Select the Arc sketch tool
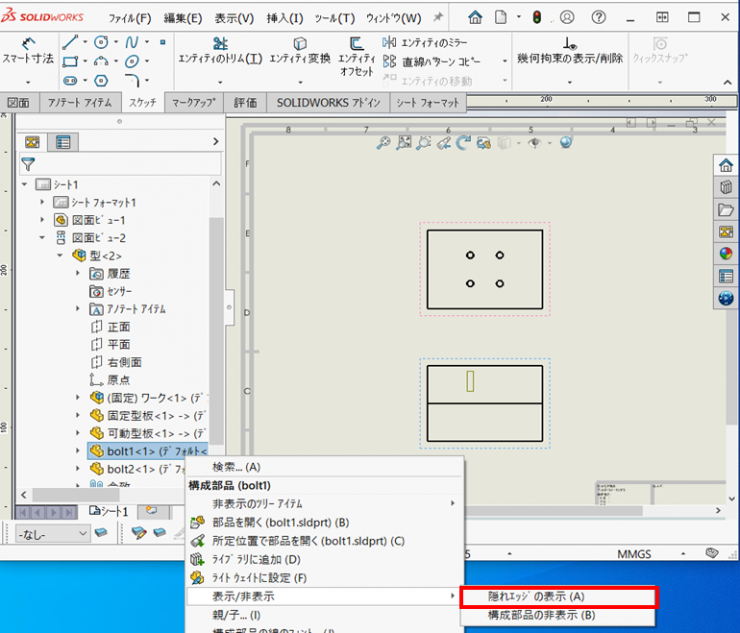The image size is (740, 633). 101,61
